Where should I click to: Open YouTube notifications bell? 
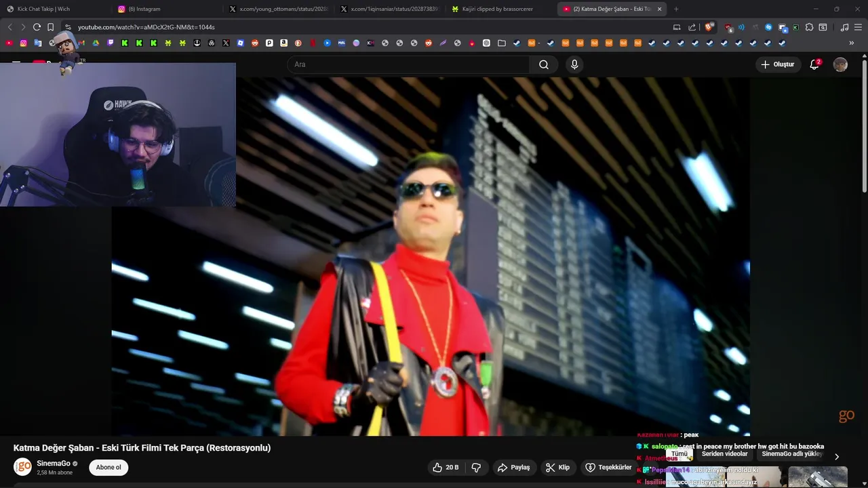(x=814, y=64)
